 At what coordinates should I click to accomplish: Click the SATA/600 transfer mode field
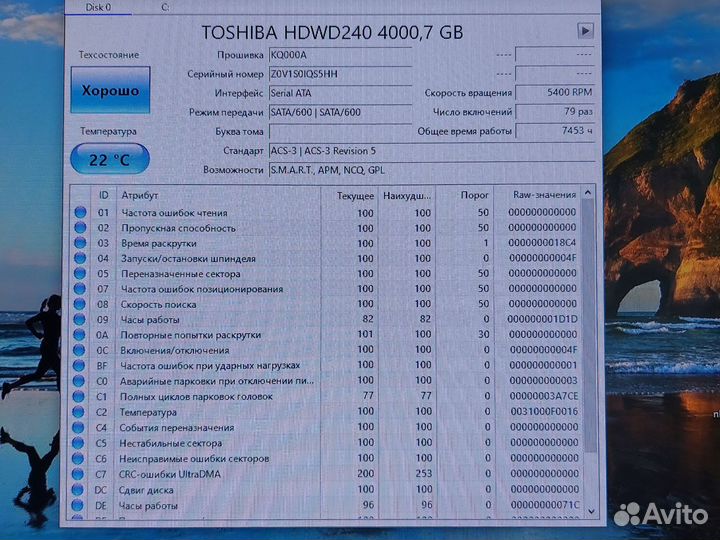(340, 112)
